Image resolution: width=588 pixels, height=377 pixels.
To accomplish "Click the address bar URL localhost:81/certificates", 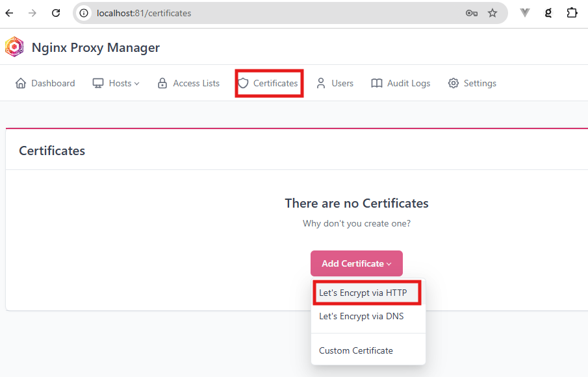I will [x=144, y=13].
